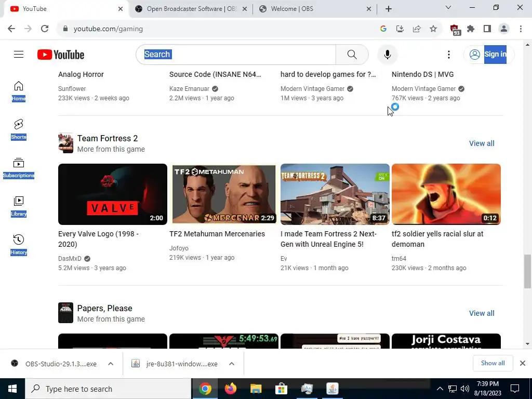Open the notifications action center

(x=515, y=389)
